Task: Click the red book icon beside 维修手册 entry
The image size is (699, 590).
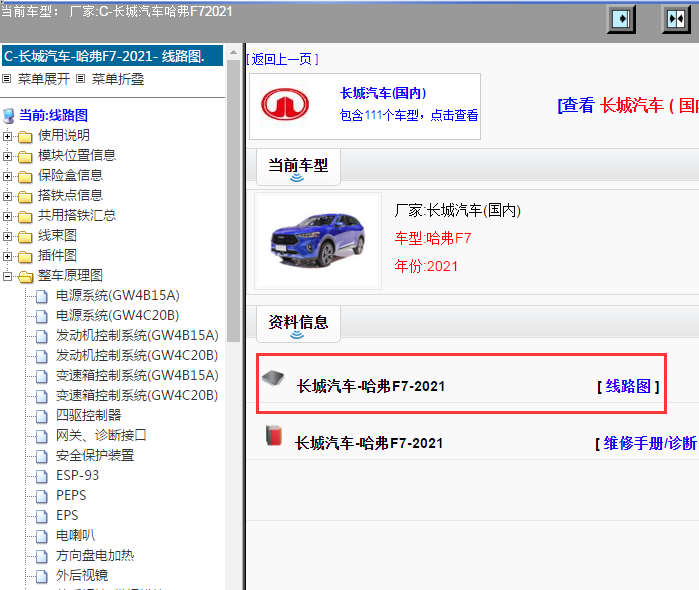Action: [274, 435]
